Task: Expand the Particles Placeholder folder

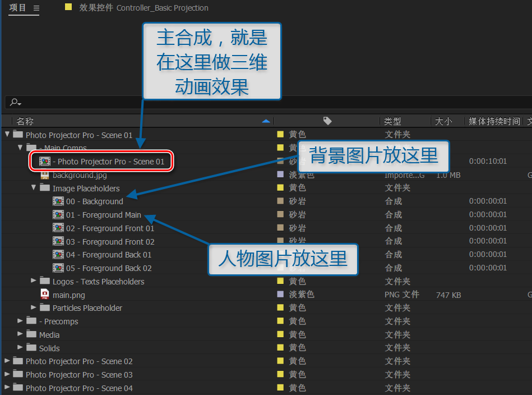Action: pos(33,307)
